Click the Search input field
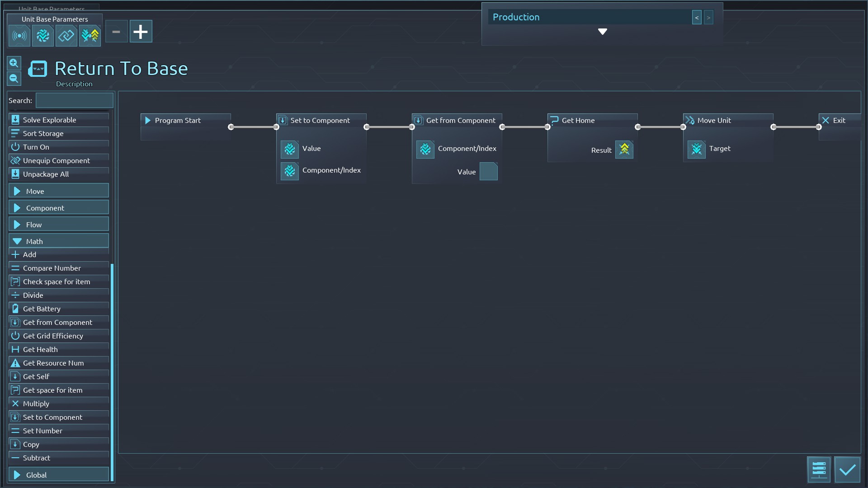This screenshot has height=488, width=868. click(x=75, y=100)
